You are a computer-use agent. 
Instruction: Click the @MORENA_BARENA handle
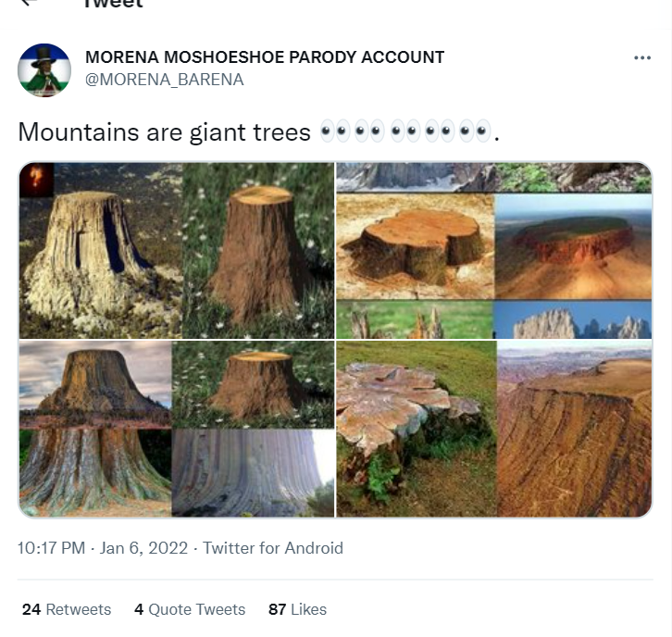(165, 80)
